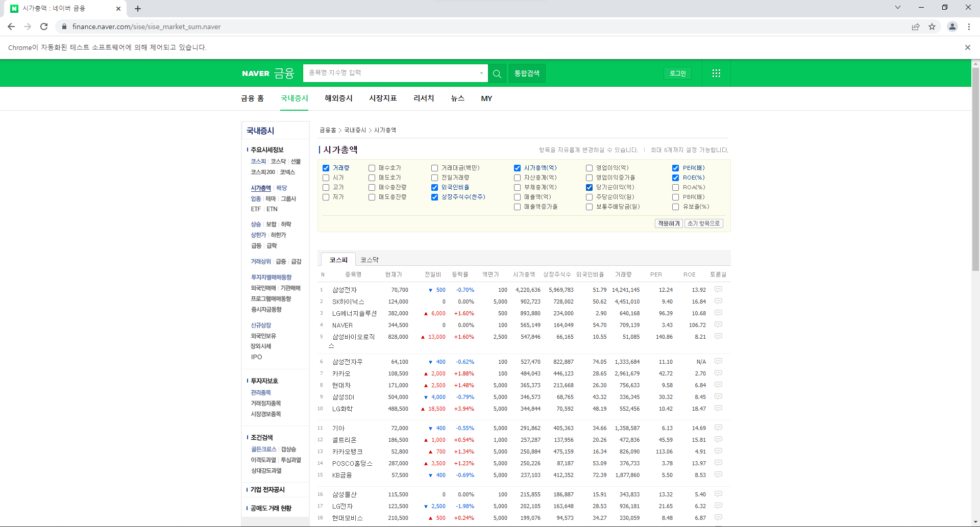The width and height of the screenshot is (980, 527).
Task: Select the 코스피 table tab
Action: pyautogui.click(x=338, y=260)
